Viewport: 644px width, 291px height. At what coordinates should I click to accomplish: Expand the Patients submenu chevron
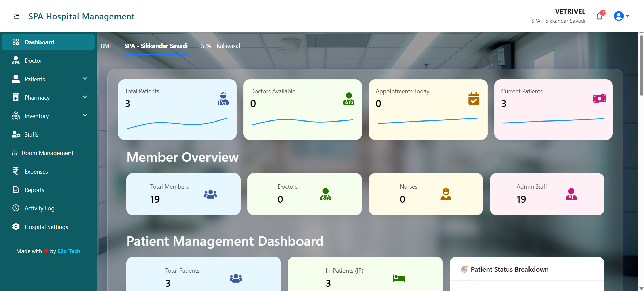point(85,79)
